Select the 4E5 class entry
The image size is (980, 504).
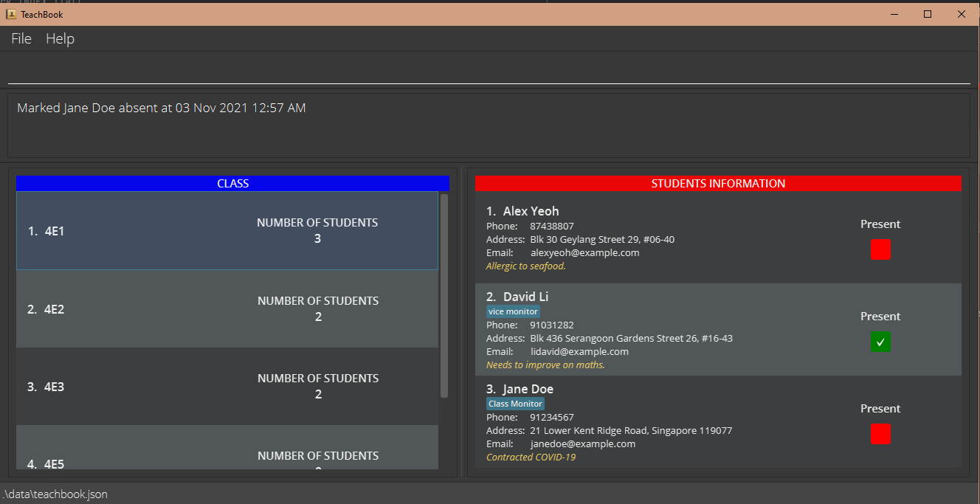tap(227, 456)
